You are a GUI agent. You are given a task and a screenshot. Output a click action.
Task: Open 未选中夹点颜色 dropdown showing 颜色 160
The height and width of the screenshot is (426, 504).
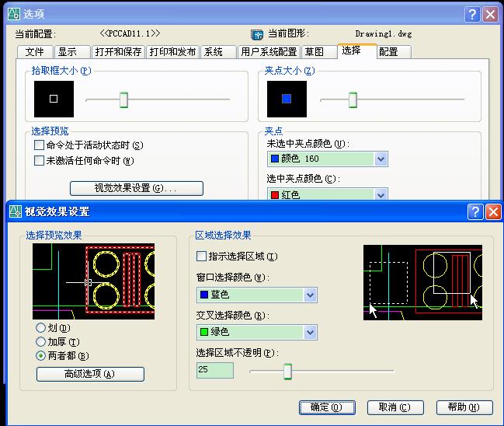[x=328, y=159]
